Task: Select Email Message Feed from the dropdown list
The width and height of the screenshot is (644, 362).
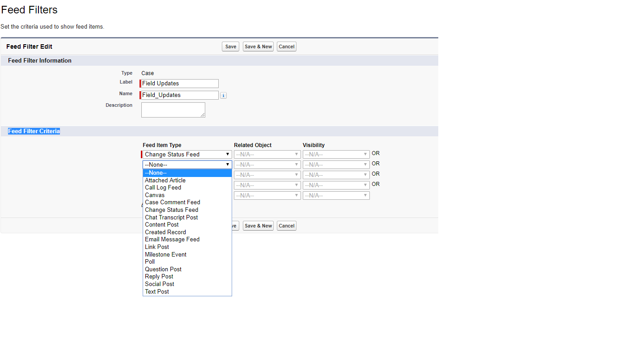Action: coord(172,239)
